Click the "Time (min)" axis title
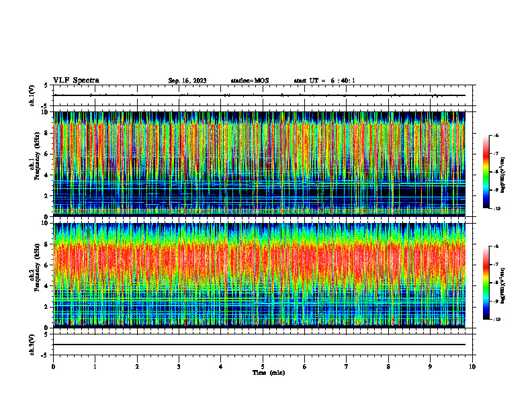The image size is (532, 411). tap(269, 373)
